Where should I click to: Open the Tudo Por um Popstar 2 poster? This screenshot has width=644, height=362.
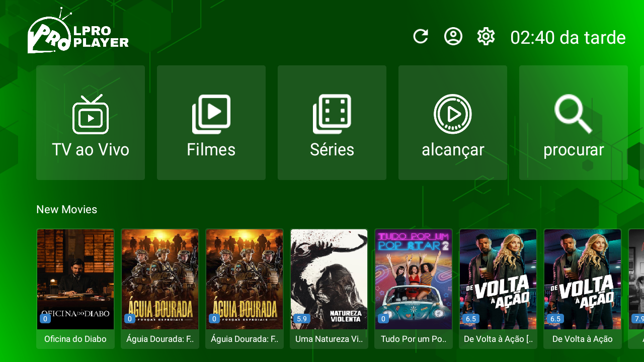click(x=414, y=289)
